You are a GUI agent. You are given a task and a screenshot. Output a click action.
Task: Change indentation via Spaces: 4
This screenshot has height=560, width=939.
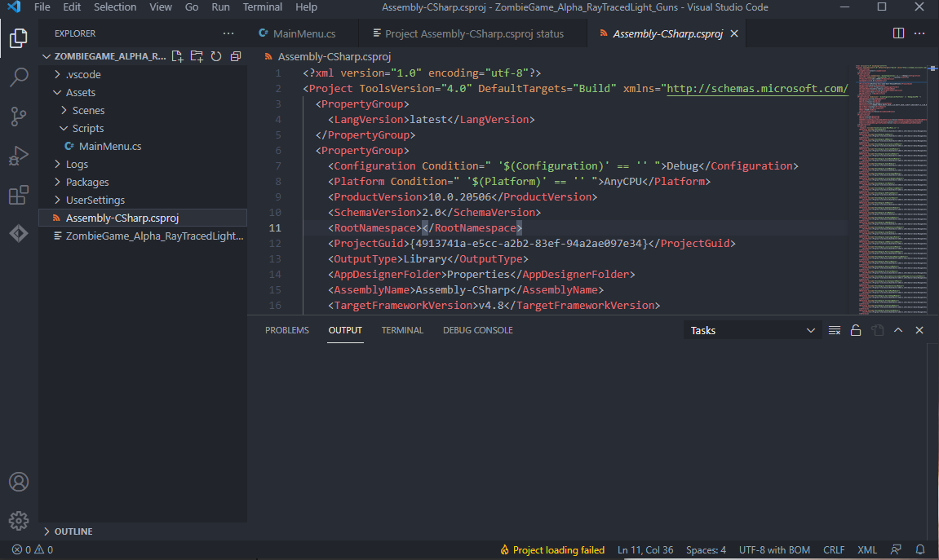pyautogui.click(x=706, y=550)
